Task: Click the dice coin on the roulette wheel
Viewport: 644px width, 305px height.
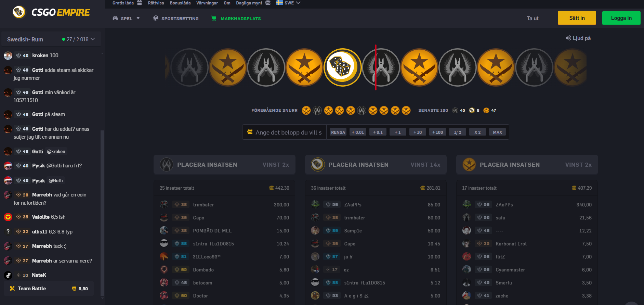Action: [342, 67]
